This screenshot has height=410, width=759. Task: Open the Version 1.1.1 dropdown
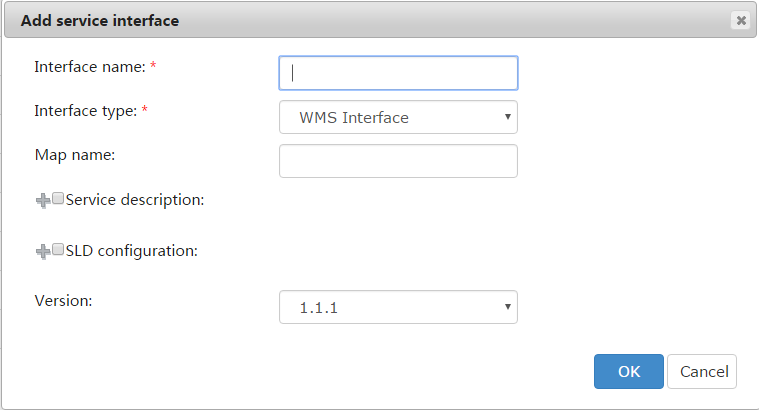(397, 307)
